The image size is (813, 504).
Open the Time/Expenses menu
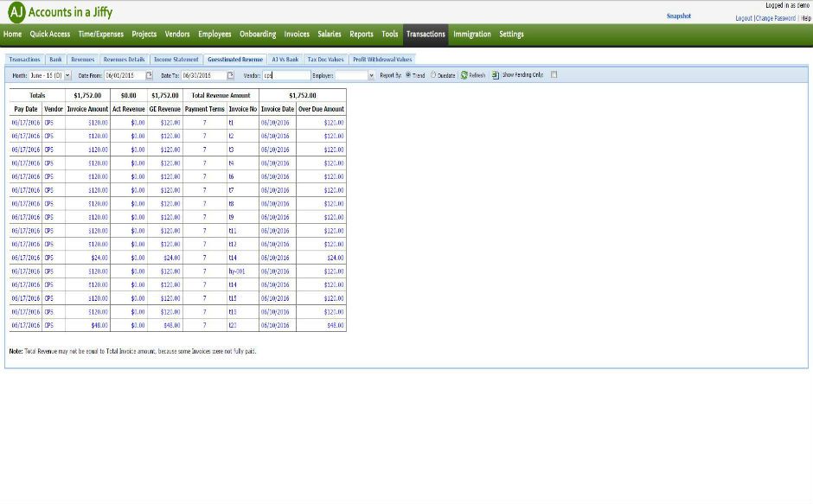pyautogui.click(x=100, y=35)
